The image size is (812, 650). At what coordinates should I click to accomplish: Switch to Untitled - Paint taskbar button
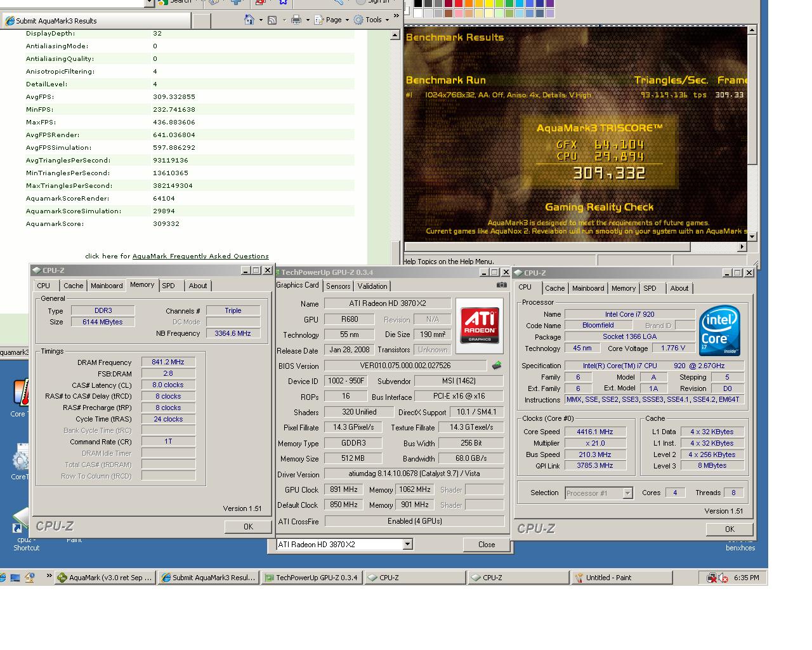click(x=622, y=578)
